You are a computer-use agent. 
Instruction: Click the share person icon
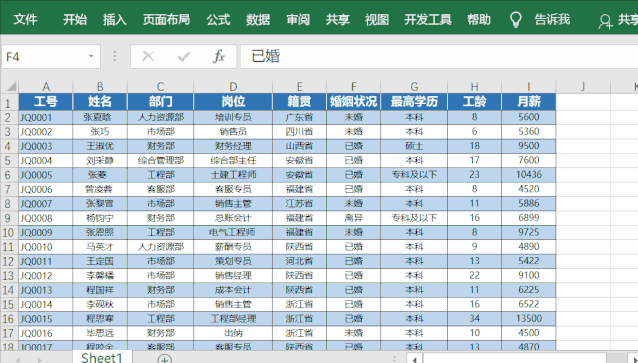point(605,22)
